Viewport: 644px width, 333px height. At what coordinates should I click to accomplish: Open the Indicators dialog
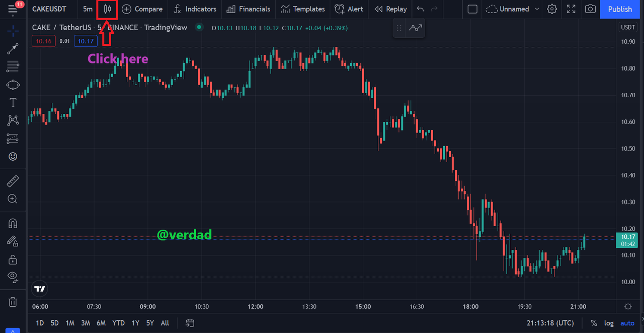[195, 9]
